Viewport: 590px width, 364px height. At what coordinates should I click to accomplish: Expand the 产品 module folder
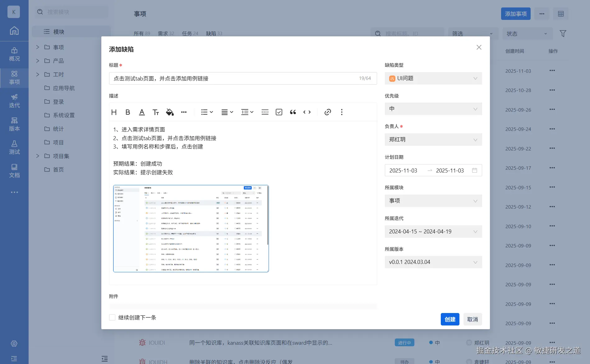pos(38,61)
